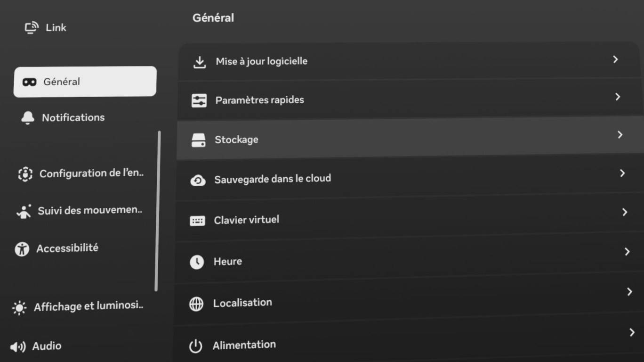This screenshot has height=362, width=644.
Task: Expand Stockage with the right chevron arrow
Action: [620, 135]
